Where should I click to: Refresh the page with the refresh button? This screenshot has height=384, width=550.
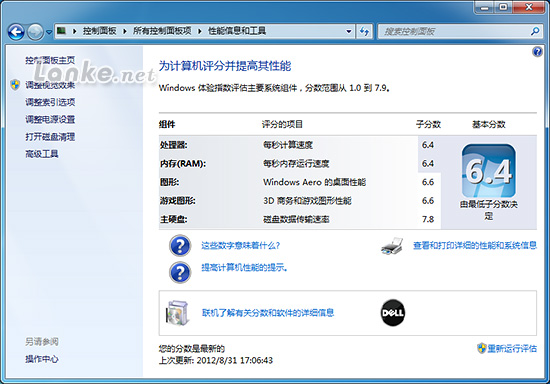tap(364, 32)
